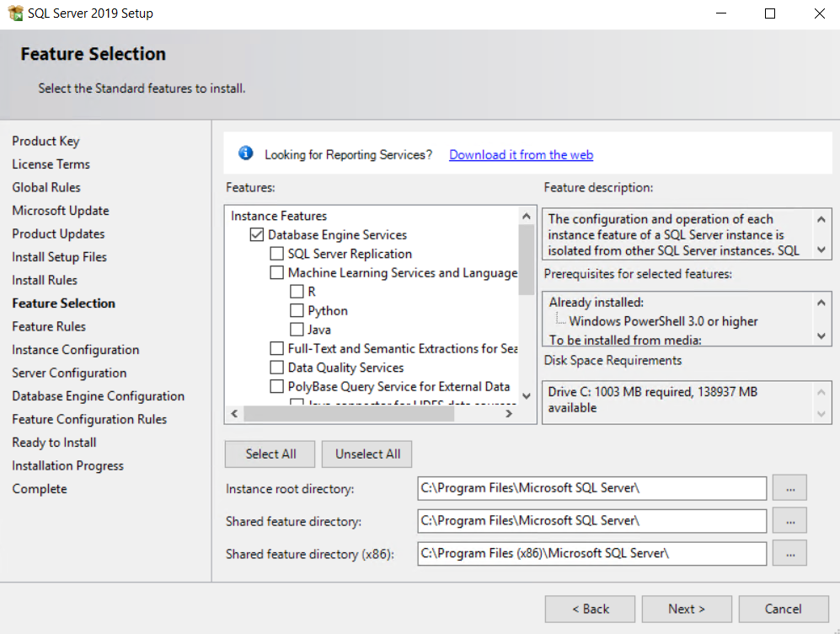Click Installation Progress step
Viewport: 840px width, 634px height.
(x=67, y=465)
